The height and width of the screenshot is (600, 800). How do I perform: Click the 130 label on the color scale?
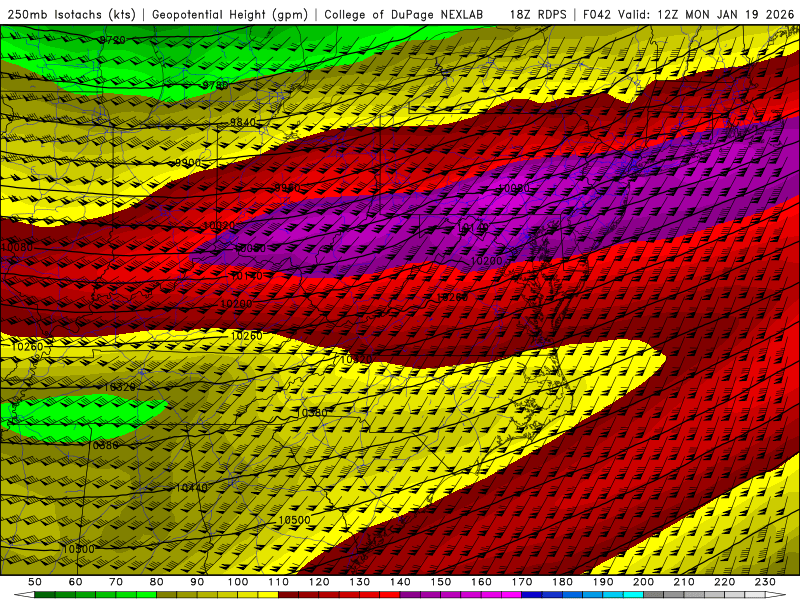360,582
